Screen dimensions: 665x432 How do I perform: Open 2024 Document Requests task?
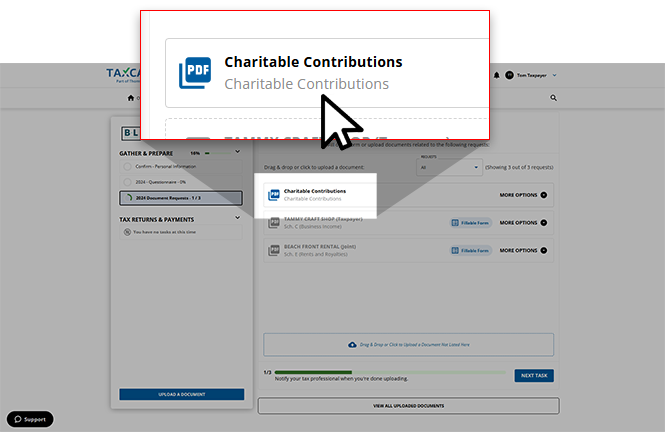coord(181,198)
